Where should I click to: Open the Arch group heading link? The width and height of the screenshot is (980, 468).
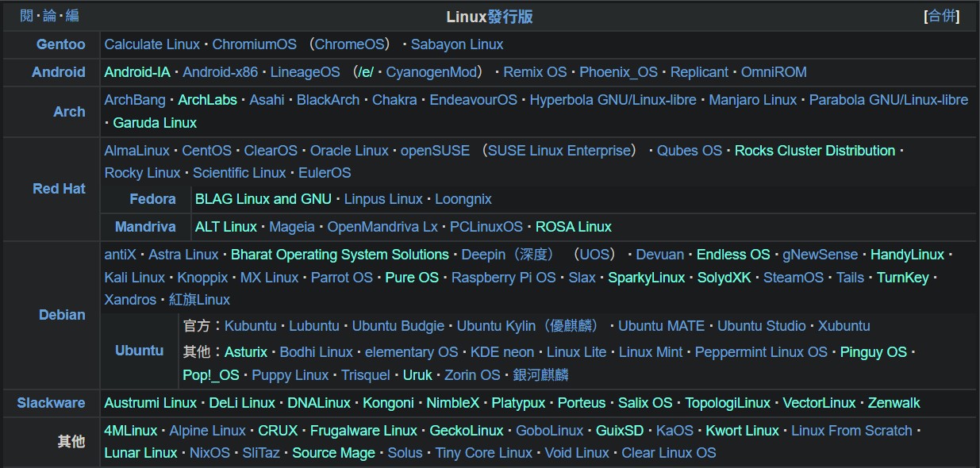pos(69,112)
